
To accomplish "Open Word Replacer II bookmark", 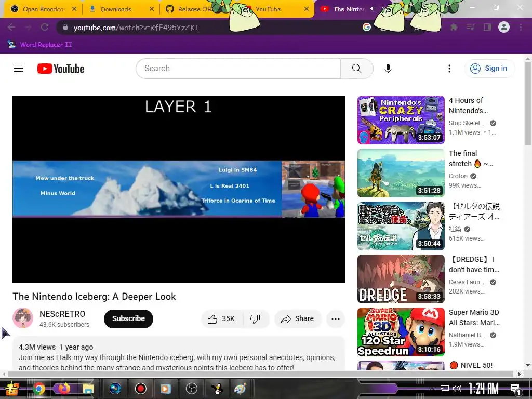I will coord(39,45).
